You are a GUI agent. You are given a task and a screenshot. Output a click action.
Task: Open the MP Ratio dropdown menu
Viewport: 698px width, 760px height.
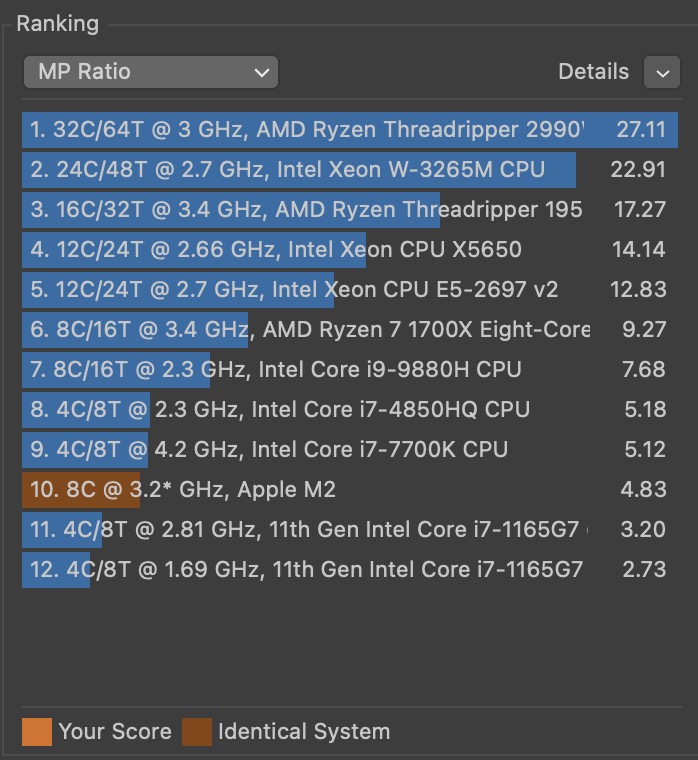coord(150,72)
